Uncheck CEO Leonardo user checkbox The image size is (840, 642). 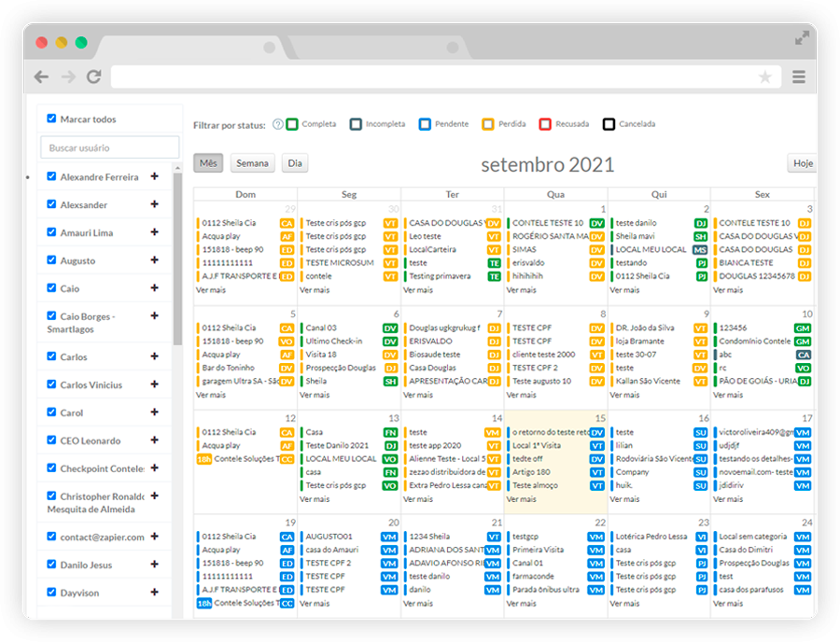[51, 440]
